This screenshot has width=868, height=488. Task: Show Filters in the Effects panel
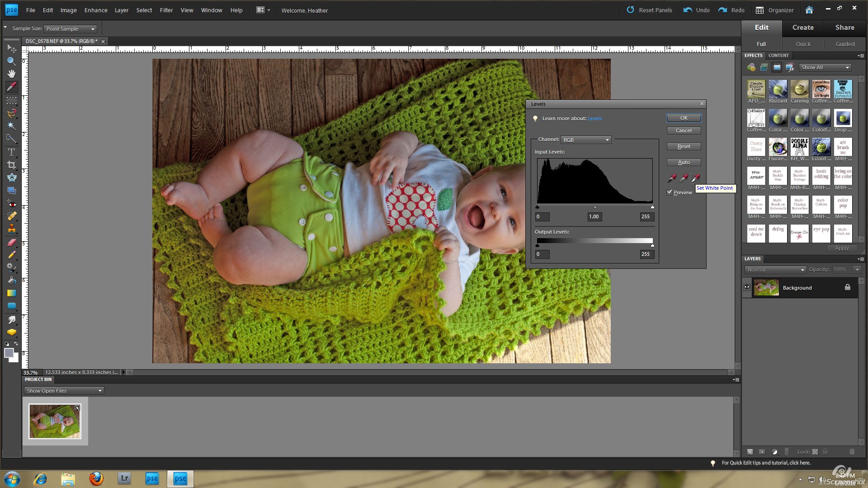click(x=751, y=67)
